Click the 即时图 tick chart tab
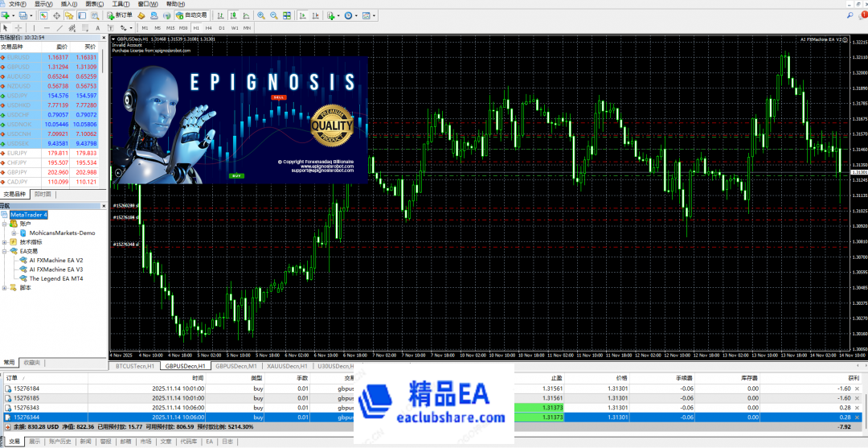The width and height of the screenshot is (868, 448). coord(43,194)
